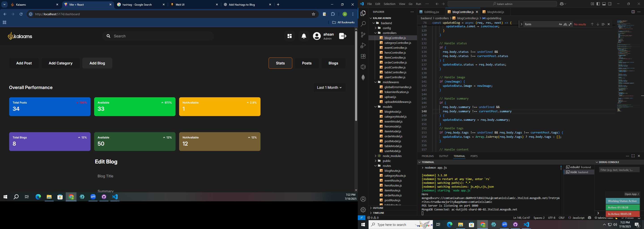644x229 pixels.
Task: Customize layout icon in VS Code title bar
Action: 592,4
